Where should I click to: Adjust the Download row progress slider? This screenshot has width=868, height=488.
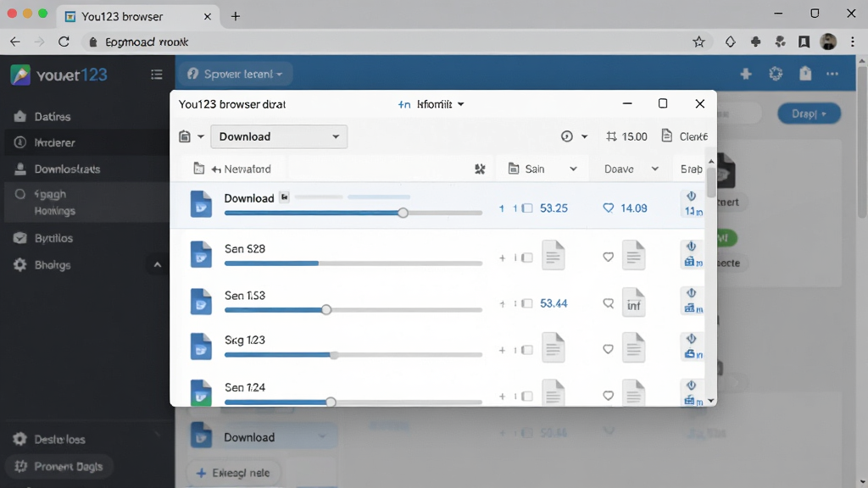pyautogui.click(x=403, y=213)
